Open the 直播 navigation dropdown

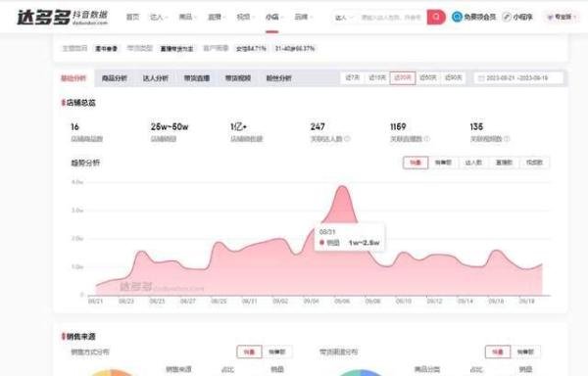(217, 17)
